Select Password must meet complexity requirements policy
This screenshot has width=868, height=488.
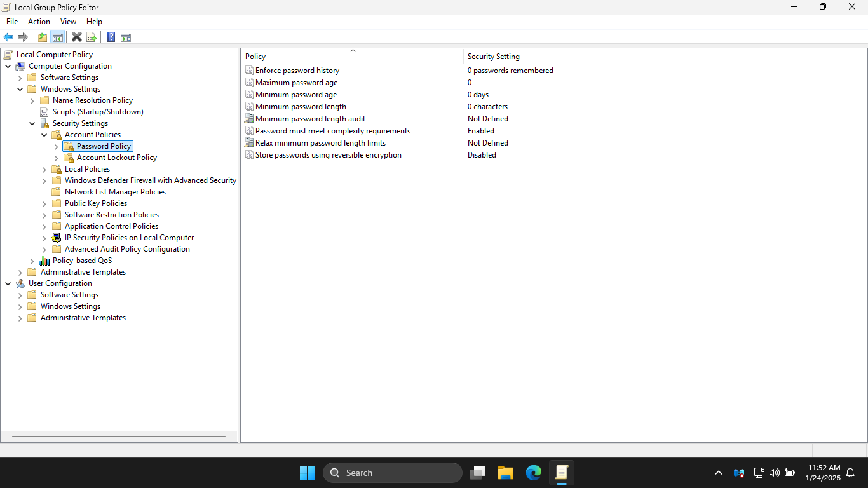[332, 131]
